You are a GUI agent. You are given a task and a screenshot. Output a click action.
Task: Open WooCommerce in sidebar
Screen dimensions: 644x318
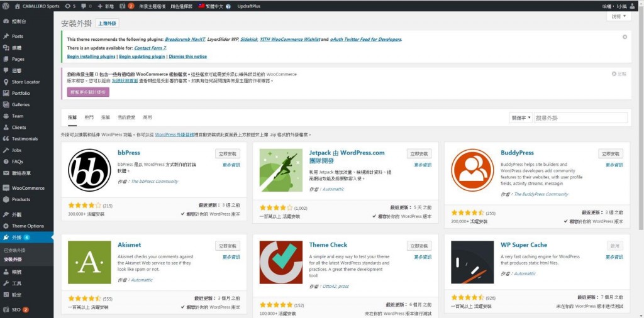click(26, 188)
